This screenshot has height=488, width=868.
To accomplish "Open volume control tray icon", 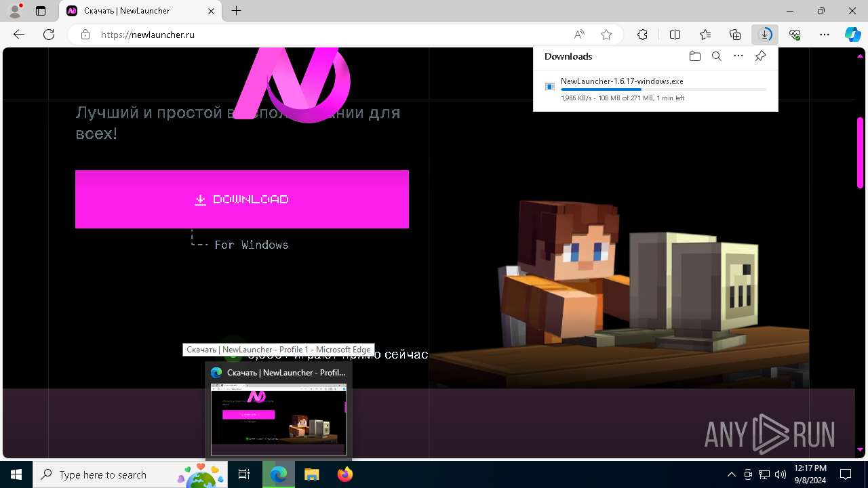I will tap(781, 474).
